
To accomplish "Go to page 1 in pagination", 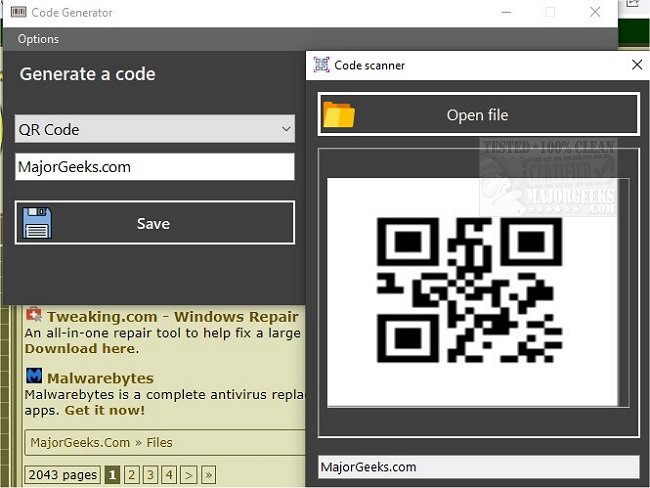I will [x=112, y=475].
